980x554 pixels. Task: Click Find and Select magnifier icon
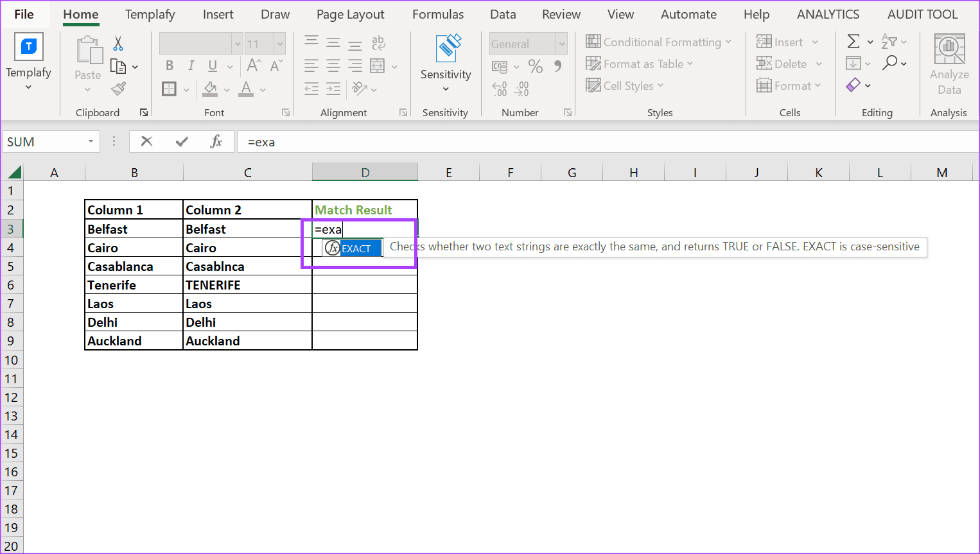point(889,63)
